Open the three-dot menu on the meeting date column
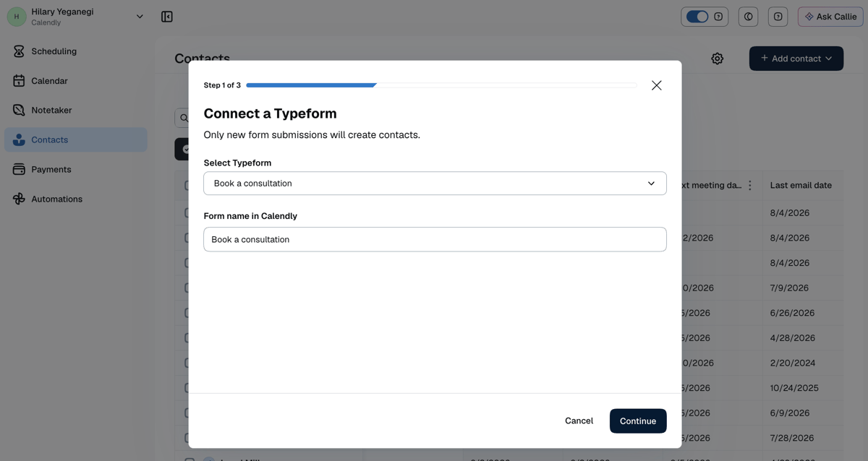Screen dimensions: 868x461 (x=750, y=186)
